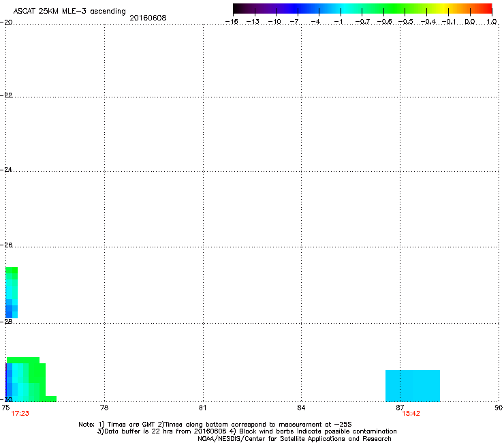The height and width of the screenshot is (443, 504).
Task: Click the red 15:42 pass time
Action: [411, 414]
